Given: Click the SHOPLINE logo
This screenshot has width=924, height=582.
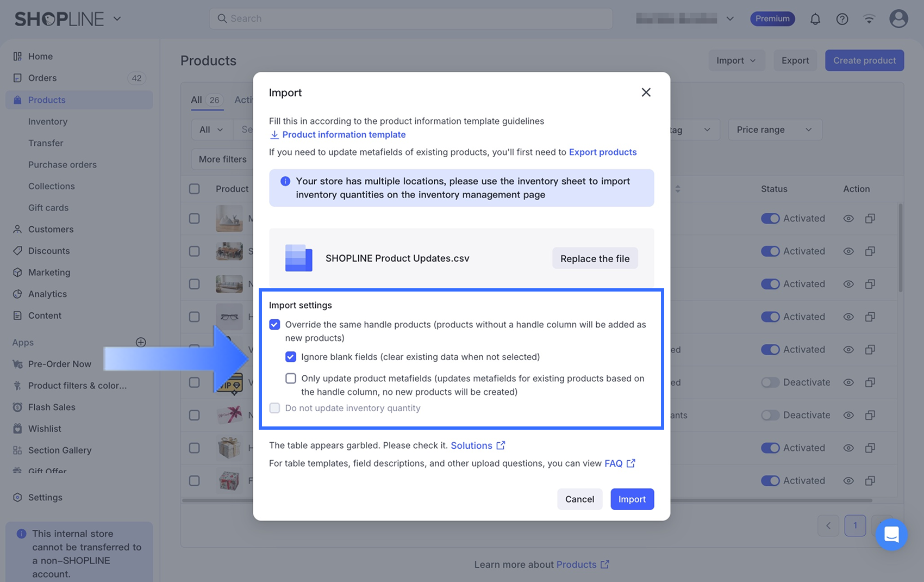Looking at the screenshot, I should tap(59, 19).
